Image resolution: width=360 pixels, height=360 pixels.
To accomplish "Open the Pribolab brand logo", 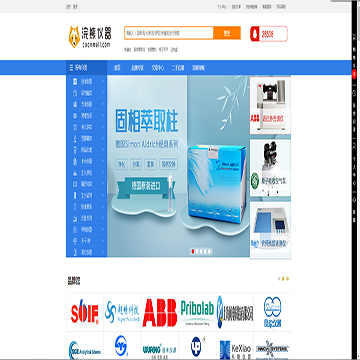I will pyautogui.click(x=197, y=312).
